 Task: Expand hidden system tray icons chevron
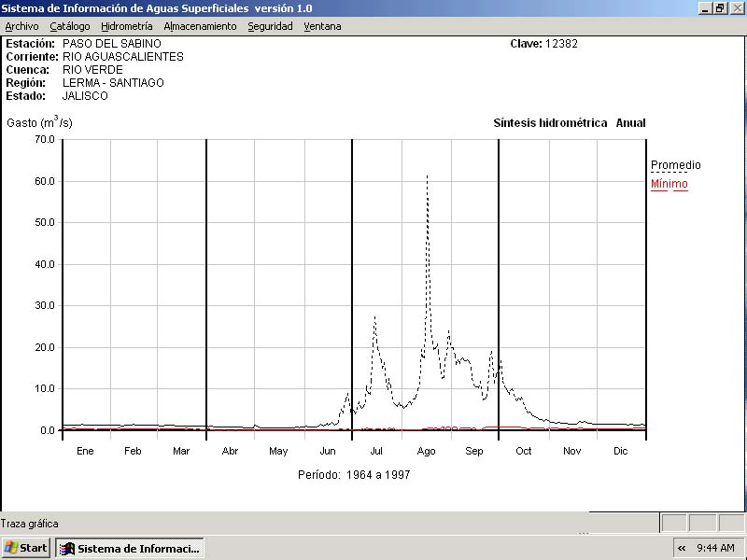(x=682, y=548)
